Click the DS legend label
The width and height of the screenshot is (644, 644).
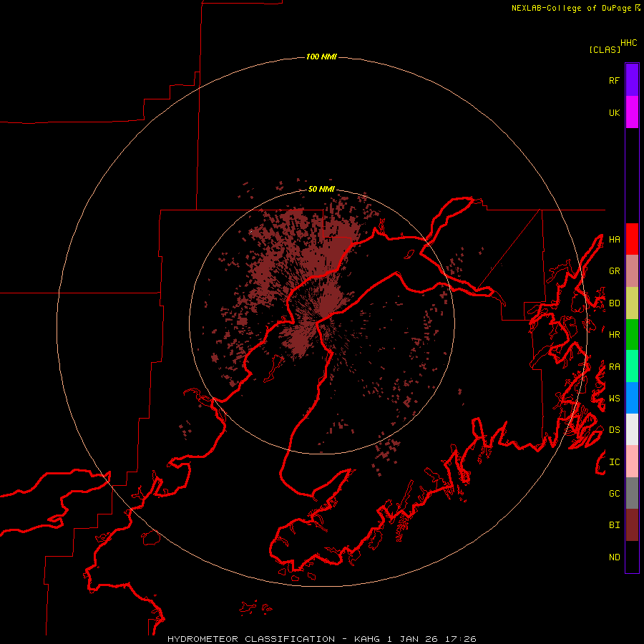pyautogui.click(x=614, y=430)
